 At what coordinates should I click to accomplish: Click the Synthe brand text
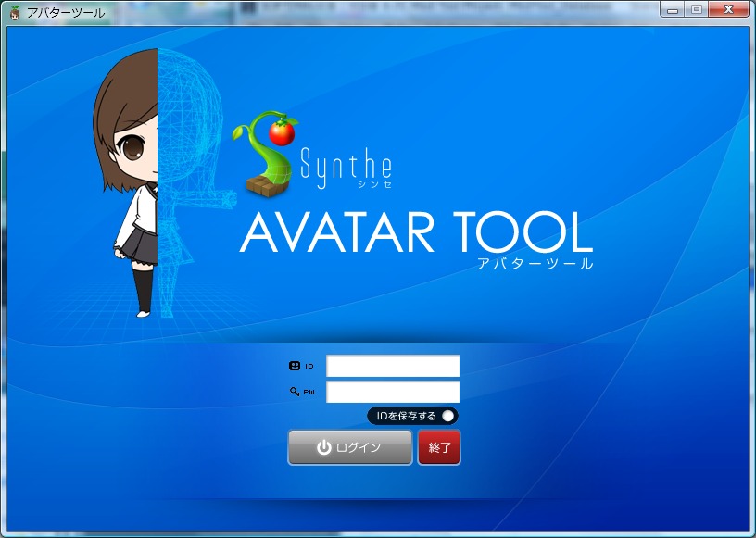[x=346, y=168]
